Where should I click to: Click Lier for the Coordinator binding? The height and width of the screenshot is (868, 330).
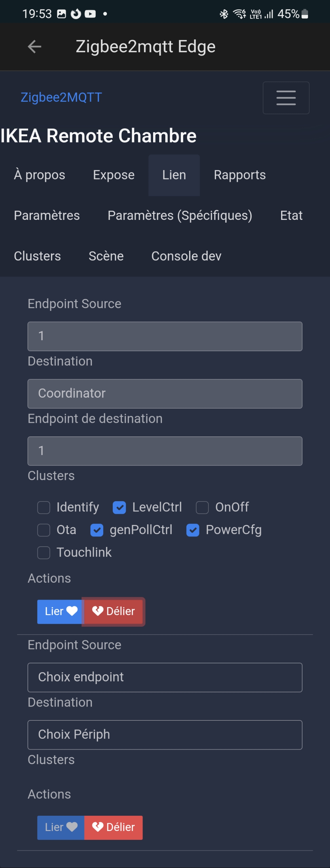click(61, 611)
